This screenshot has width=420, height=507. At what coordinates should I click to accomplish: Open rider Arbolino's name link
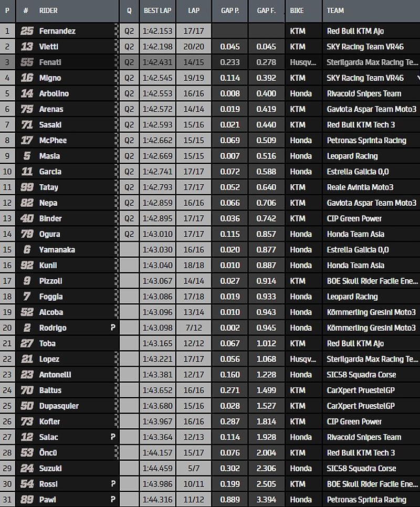(x=54, y=93)
